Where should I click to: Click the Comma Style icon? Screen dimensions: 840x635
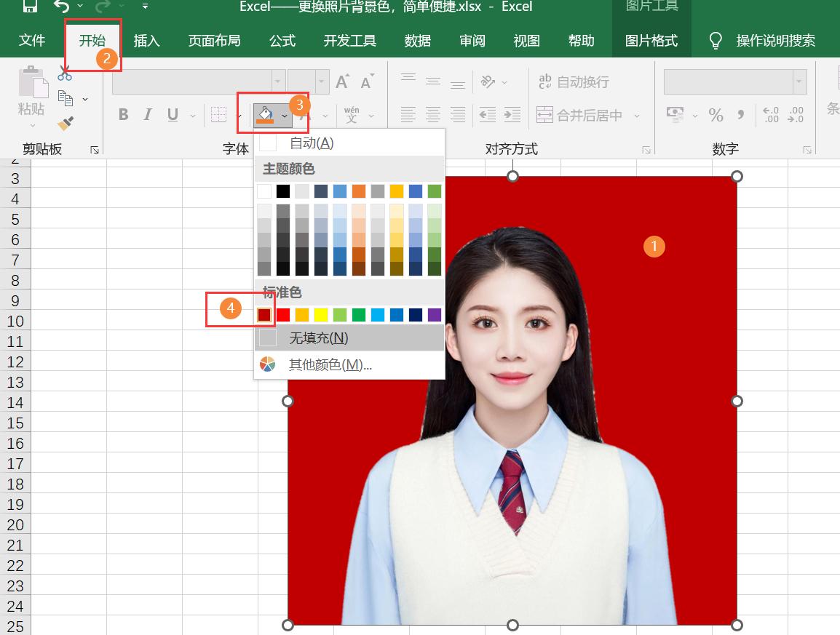click(742, 114)
